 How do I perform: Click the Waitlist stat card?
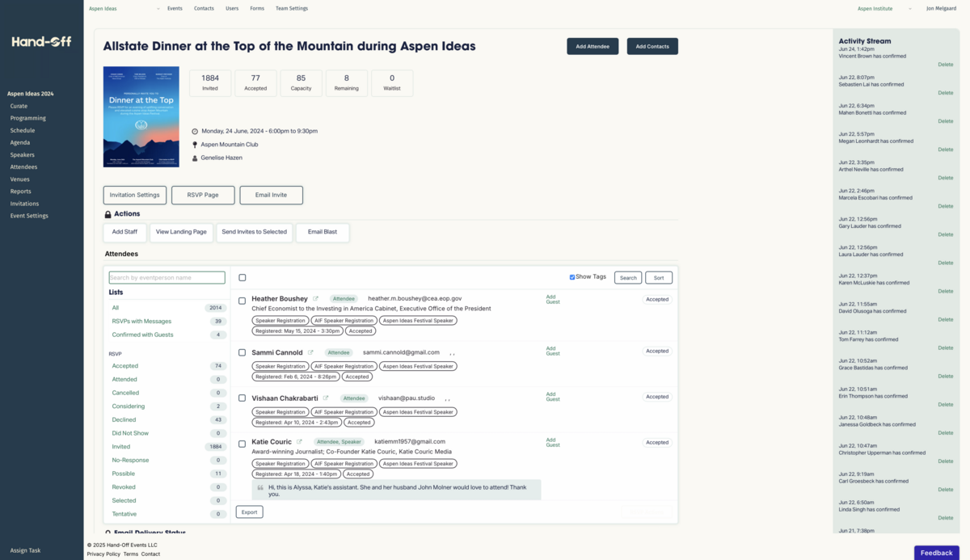[392, 83]
